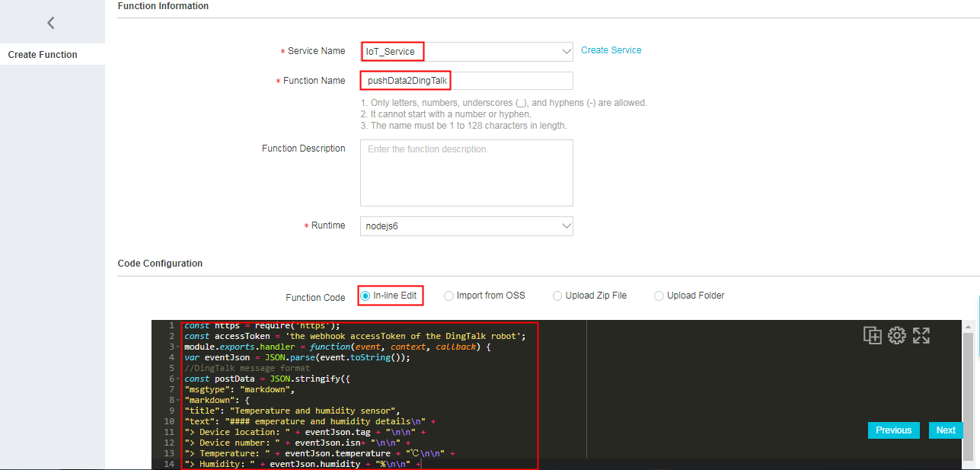Expand the code editor to fullscreen

pyautogui.click(x=921, y=335)
